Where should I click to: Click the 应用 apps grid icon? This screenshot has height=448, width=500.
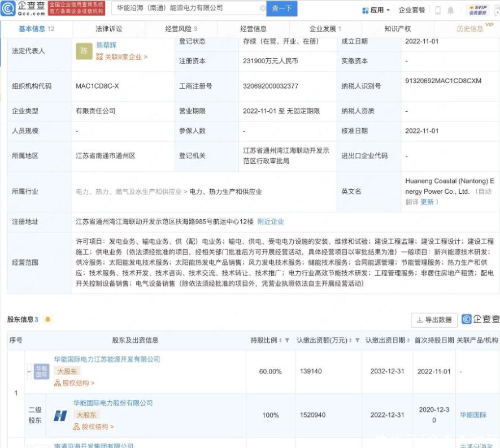[x=365, y=9]
